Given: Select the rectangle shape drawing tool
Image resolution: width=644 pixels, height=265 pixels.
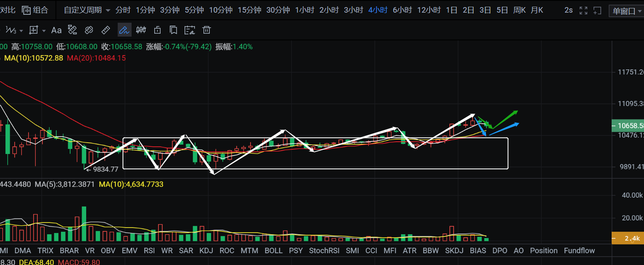Looking at the screenshot, I should point(34,30).
